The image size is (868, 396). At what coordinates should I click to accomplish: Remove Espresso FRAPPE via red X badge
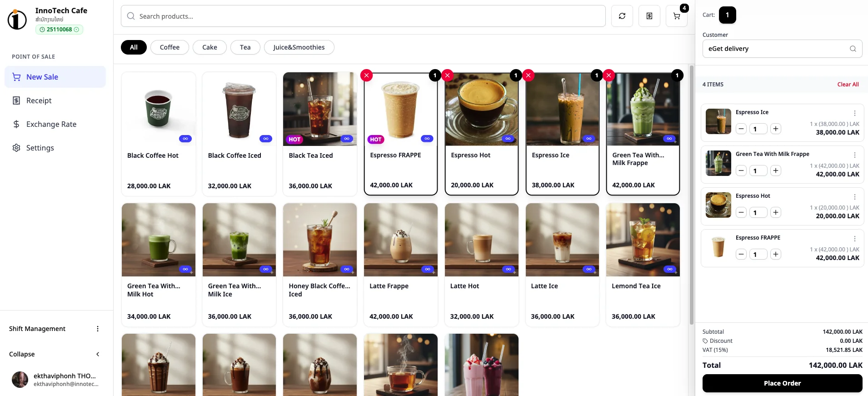366,75
